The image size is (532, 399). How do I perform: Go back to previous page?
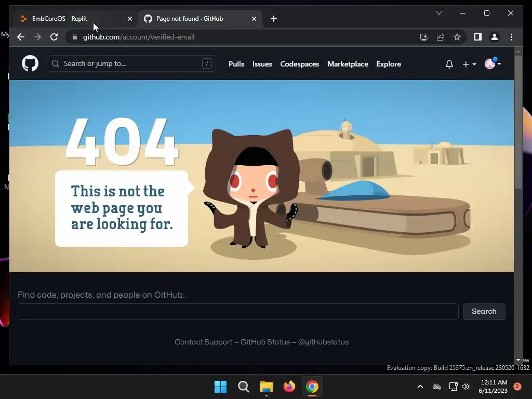click(21, 37)
